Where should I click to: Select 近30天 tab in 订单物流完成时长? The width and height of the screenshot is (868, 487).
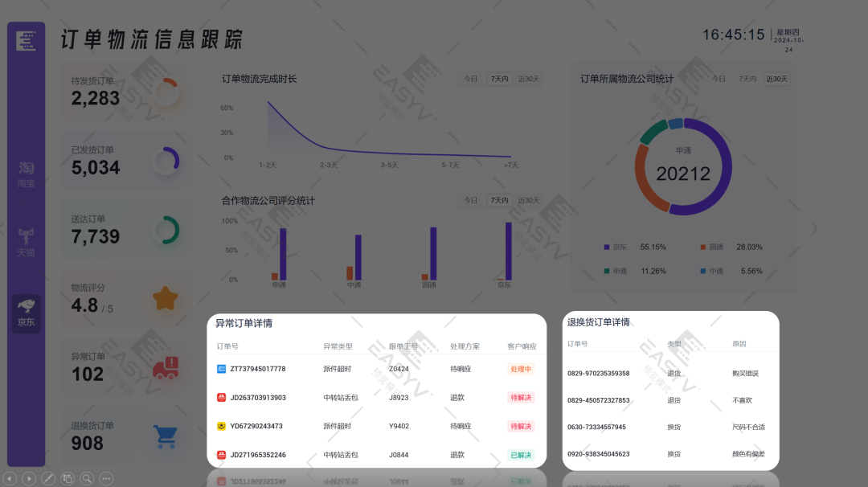(x=529, y=79)
